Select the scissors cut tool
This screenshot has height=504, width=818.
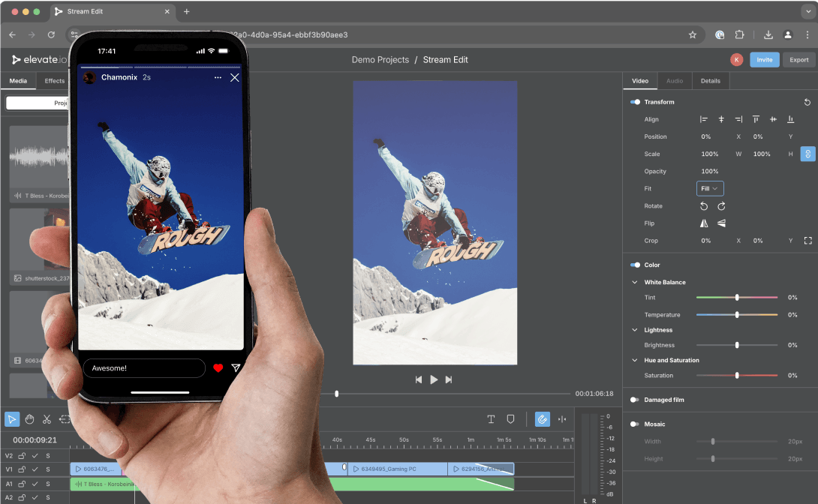pos(47,418)
